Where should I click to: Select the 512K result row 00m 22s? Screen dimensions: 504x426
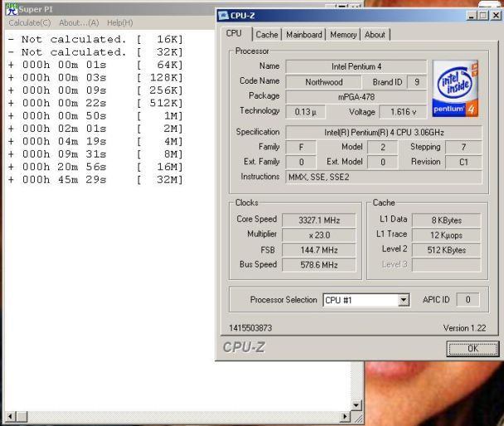click(x=96, y=103)
